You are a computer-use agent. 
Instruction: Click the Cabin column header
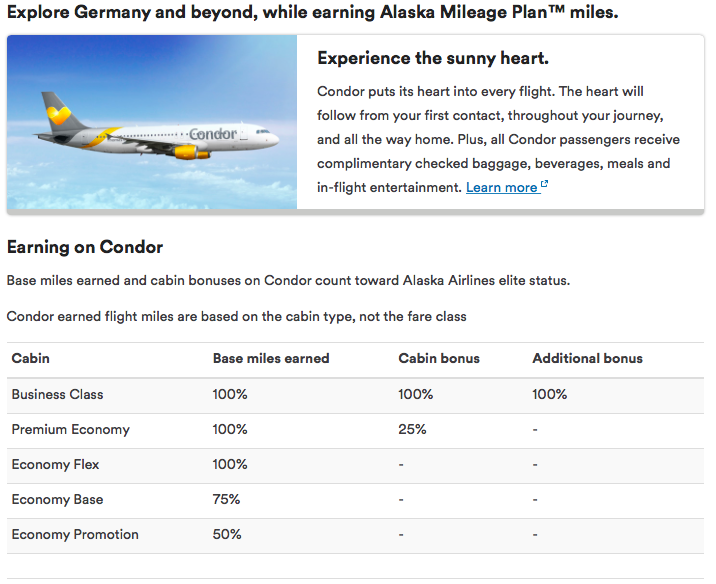coord(30,358)
